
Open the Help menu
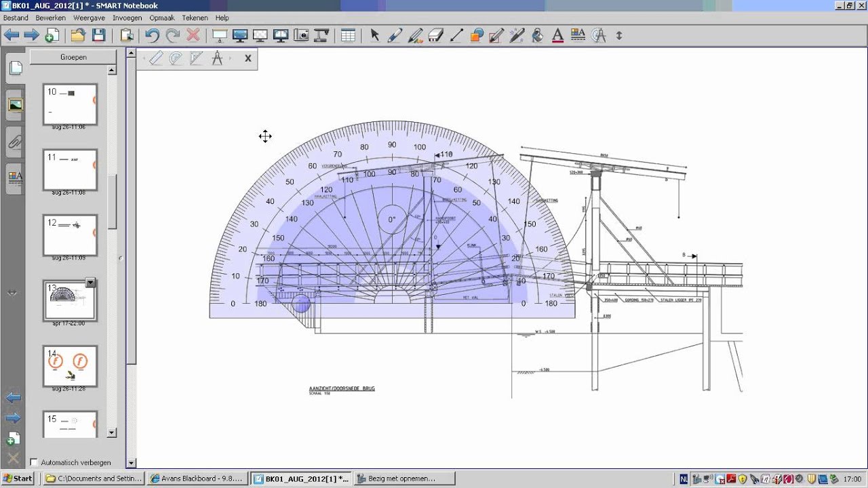pyautogui.click(x=222, y=18)
